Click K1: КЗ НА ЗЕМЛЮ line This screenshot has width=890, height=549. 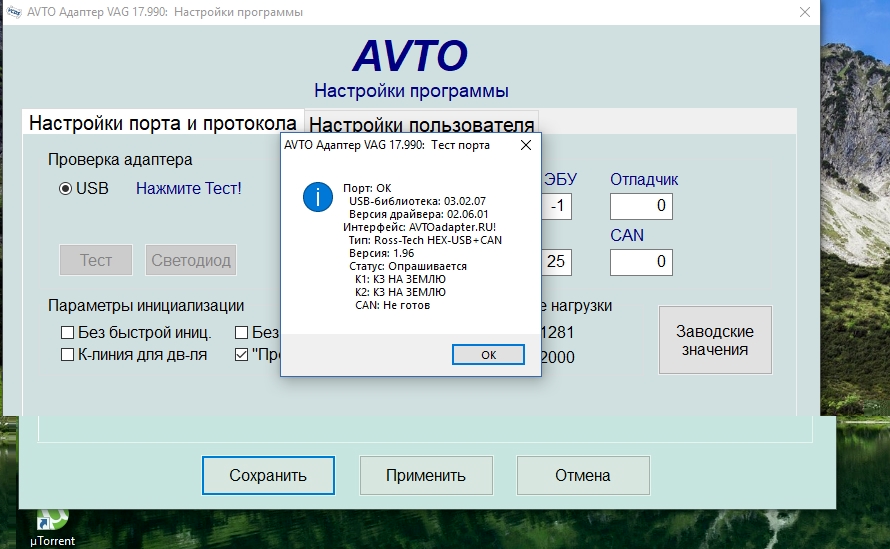point(400,279)
